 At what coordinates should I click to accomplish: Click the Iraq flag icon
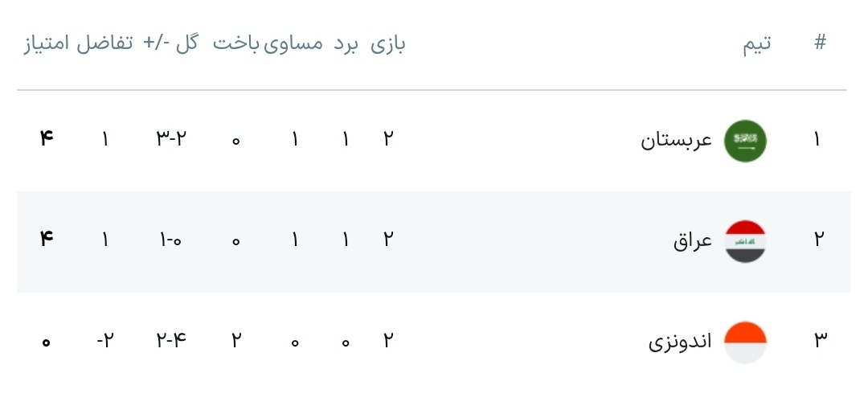pos(745,240)
